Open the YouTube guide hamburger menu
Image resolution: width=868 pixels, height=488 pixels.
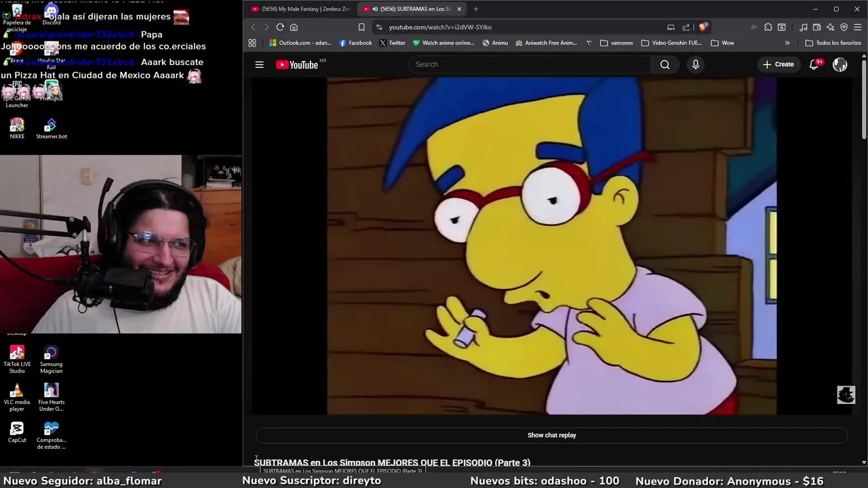pyautogui.click(x=259, y=64)
